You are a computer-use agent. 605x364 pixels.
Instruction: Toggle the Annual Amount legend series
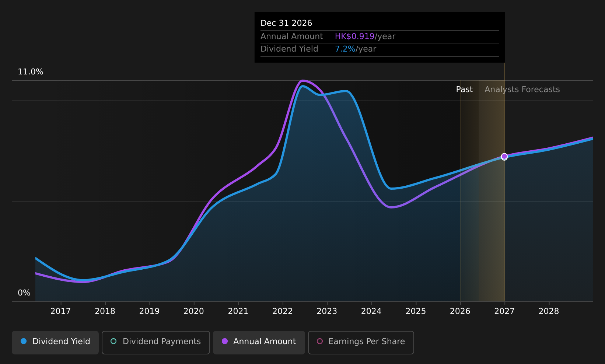(259, 342)
